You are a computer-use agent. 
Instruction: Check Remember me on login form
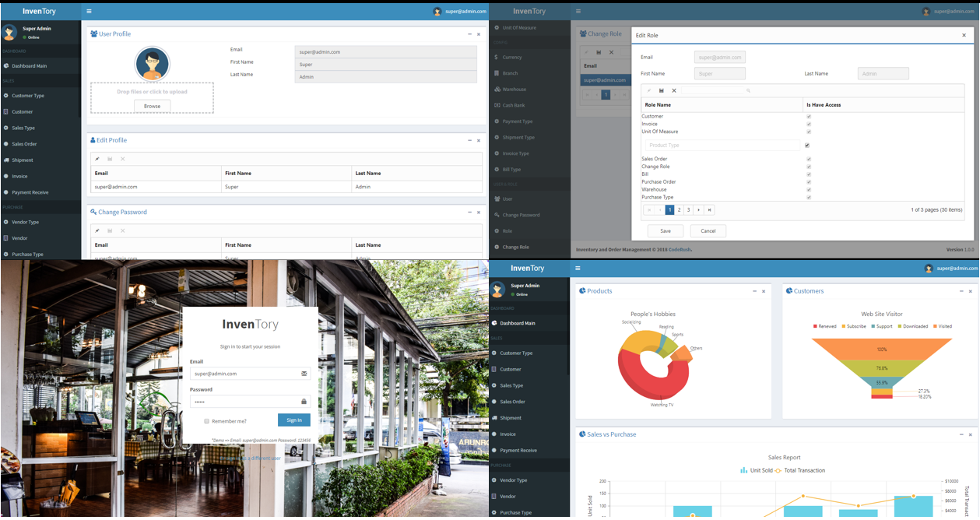pyautogui.click(x=207, y=421)
